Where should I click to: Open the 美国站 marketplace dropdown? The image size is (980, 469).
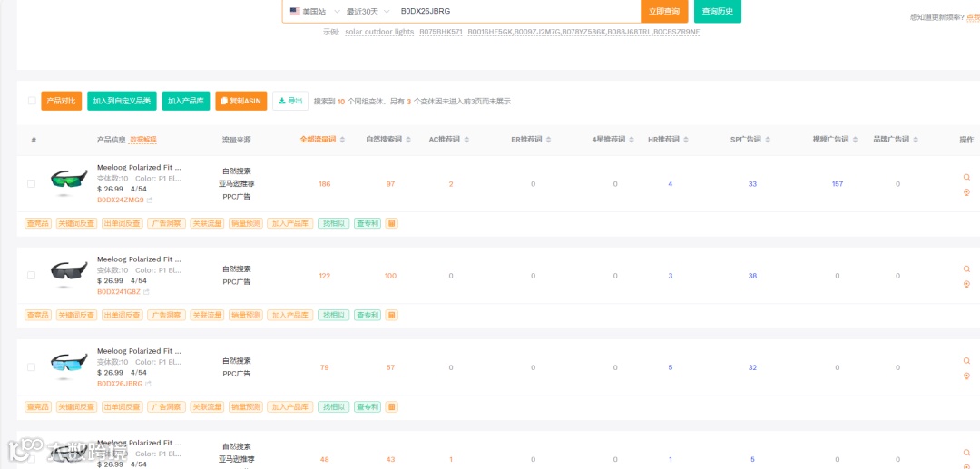click(x=315, y=11)
